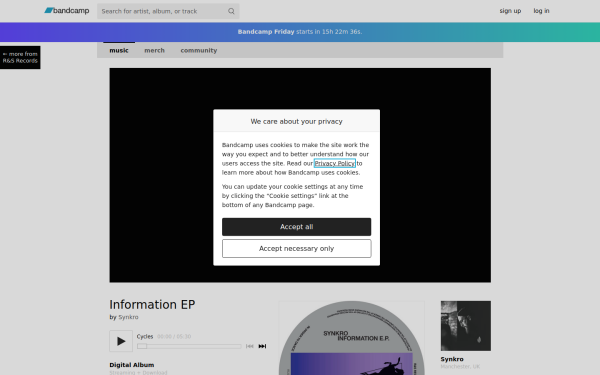This screenshot has height=375, width=600.
Task: Open the sign up link
Action: (510, 11)
